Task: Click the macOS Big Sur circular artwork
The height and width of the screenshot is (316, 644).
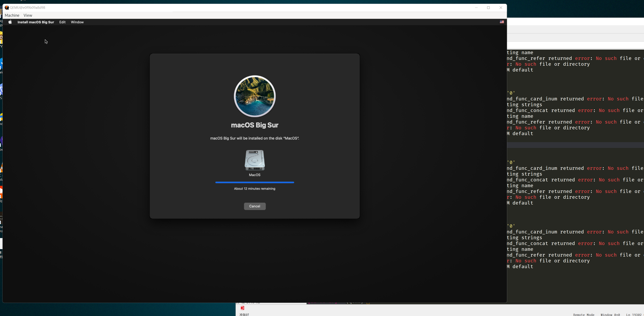Action: 254,96
